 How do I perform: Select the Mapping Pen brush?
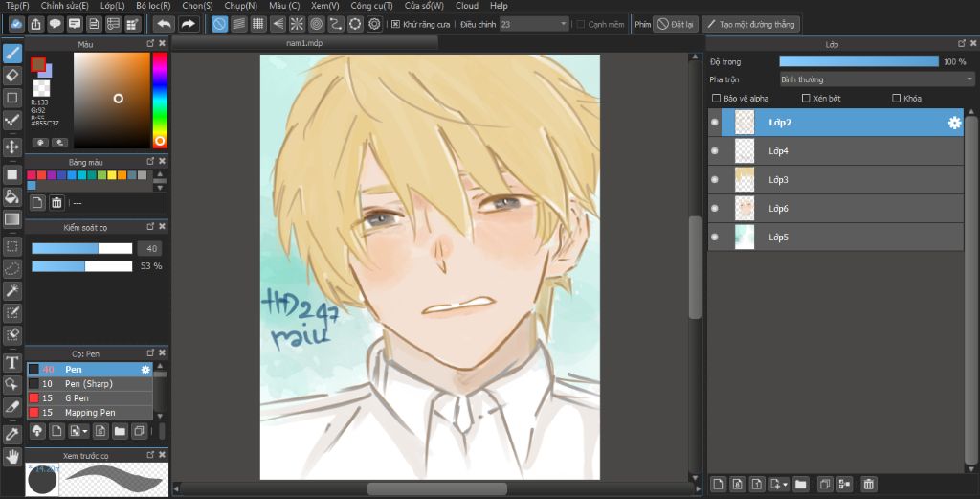[x=90, y=413]
